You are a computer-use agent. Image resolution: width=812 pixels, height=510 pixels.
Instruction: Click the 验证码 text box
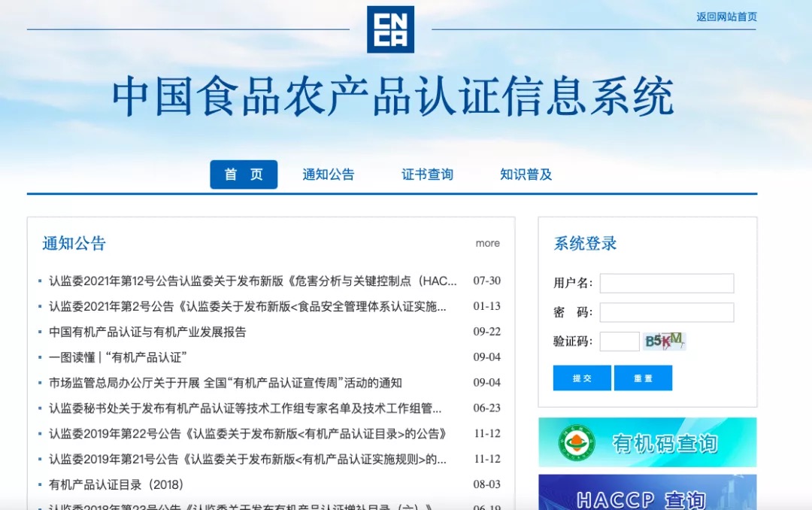pyautogui.click(x=619, y=342)
